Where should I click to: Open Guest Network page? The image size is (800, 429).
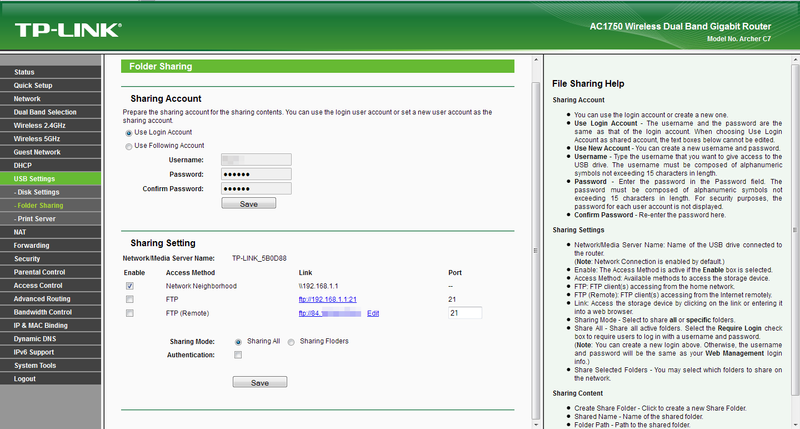[x=51, y=152]
